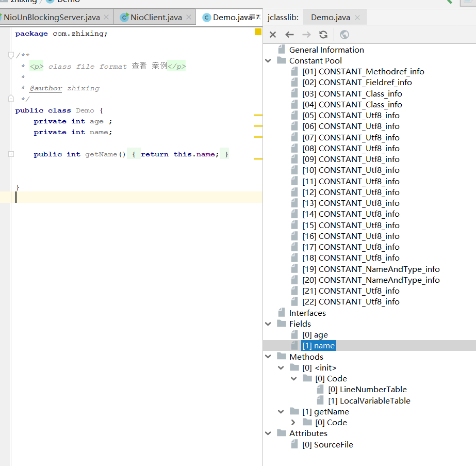Select the [1] name field
Screen dimensions: 476x466
pyautogui.click(x=318, y=346)
